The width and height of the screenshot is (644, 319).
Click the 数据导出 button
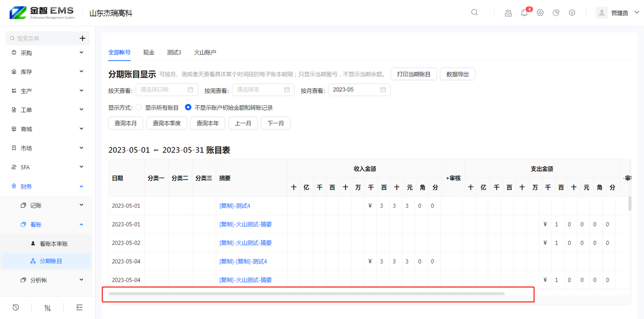[457, 74]
